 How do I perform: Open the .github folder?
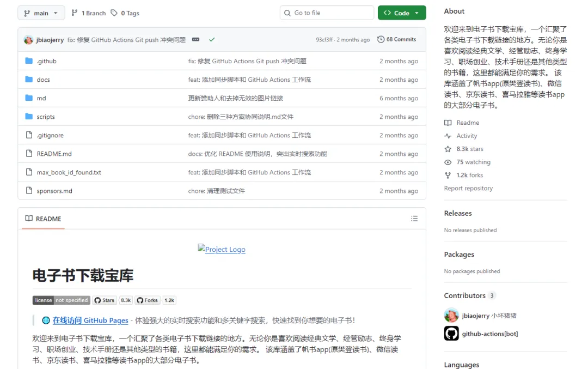coord(46,61)
